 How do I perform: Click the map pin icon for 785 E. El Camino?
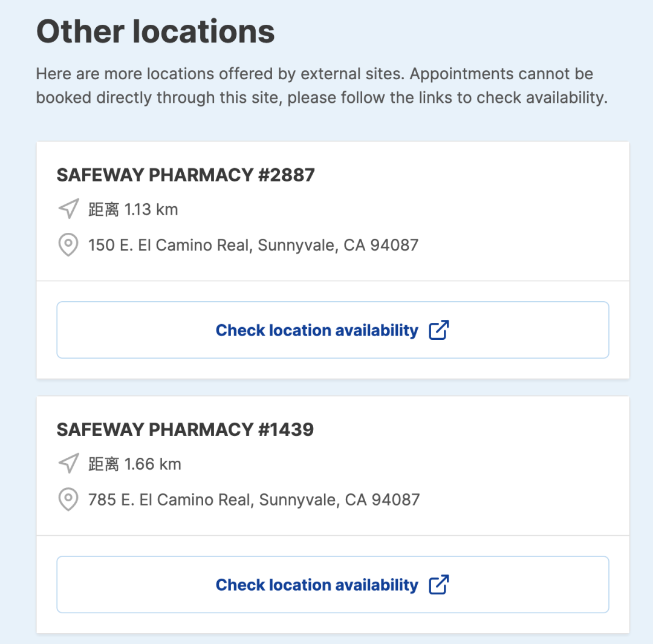click(x=68, y=500)
